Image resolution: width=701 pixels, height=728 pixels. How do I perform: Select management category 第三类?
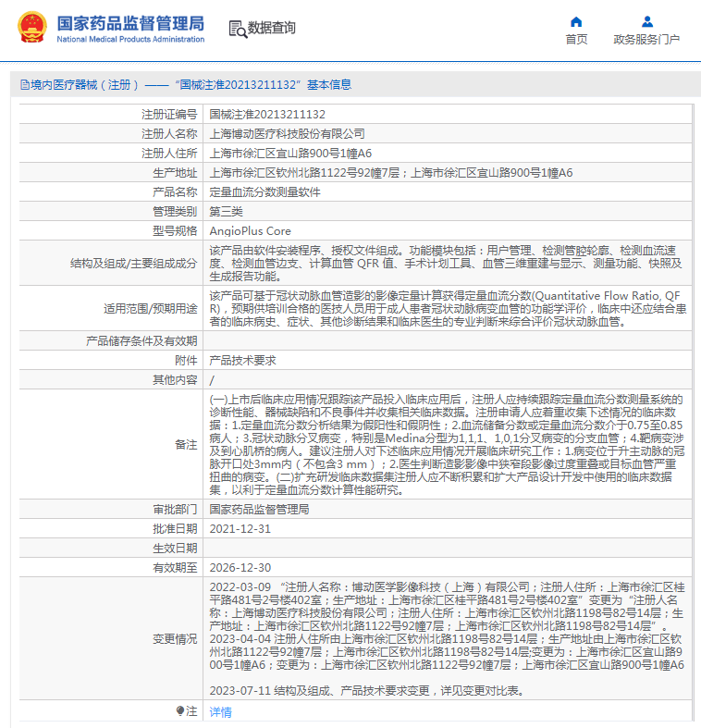tap(226, 212)
